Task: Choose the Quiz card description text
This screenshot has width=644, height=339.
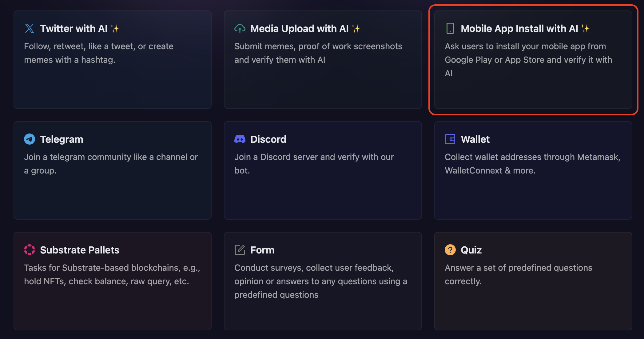Action: [518, 274]
